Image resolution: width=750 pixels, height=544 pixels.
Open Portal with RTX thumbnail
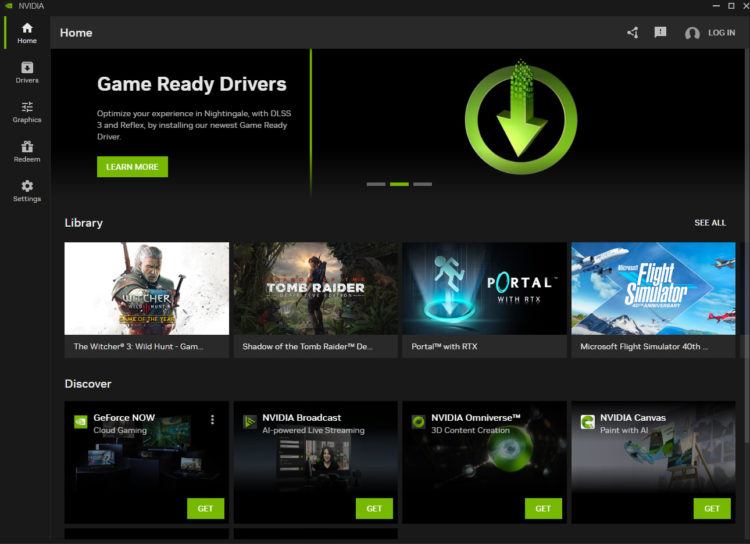point(485,288)
